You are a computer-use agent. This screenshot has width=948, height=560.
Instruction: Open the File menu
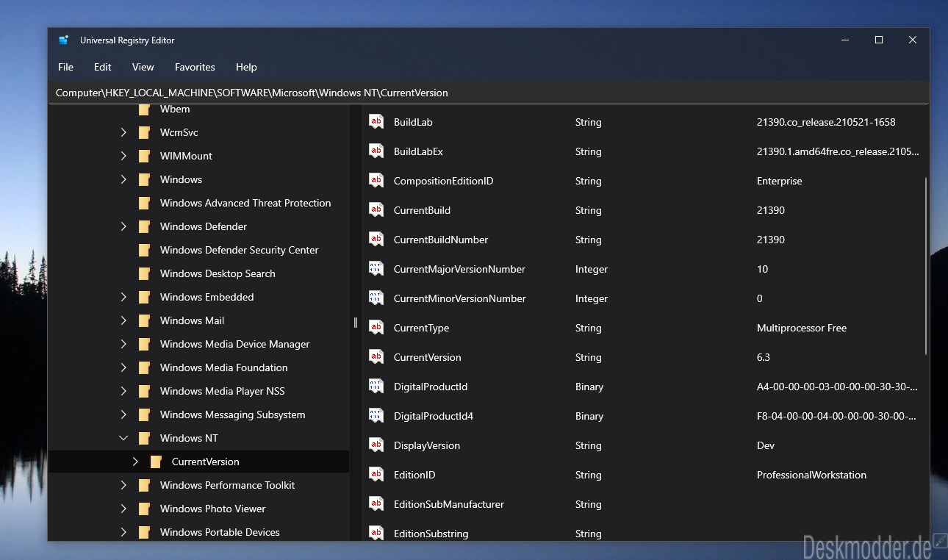(65, 67)
